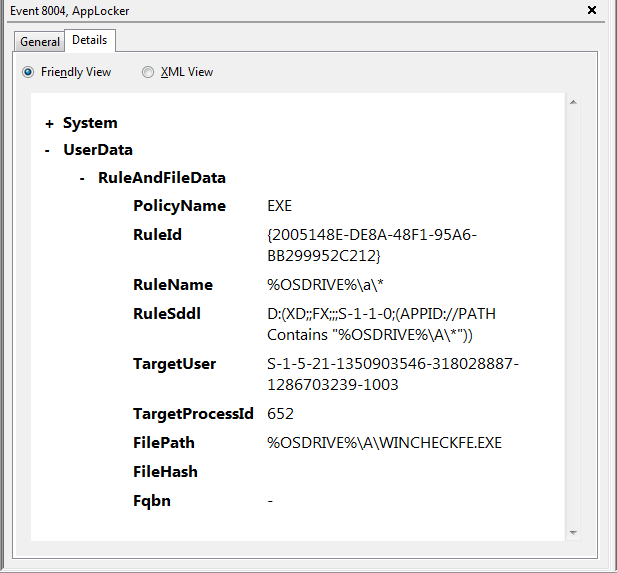Viewport: 617px width, 573px height.
Task: Select the FileHash label
Action: [165, 472]
